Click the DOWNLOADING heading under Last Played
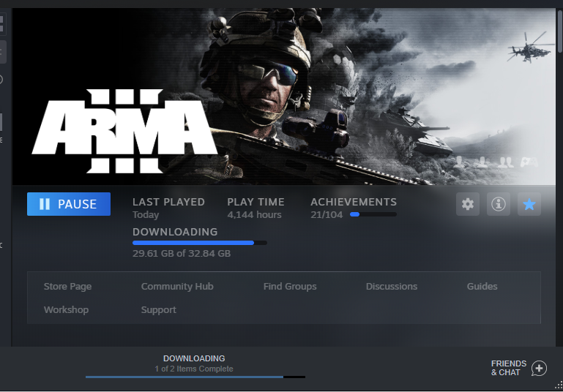Image resolution: width=563 pixels, height=392 pixels. [x=175, y=232]
